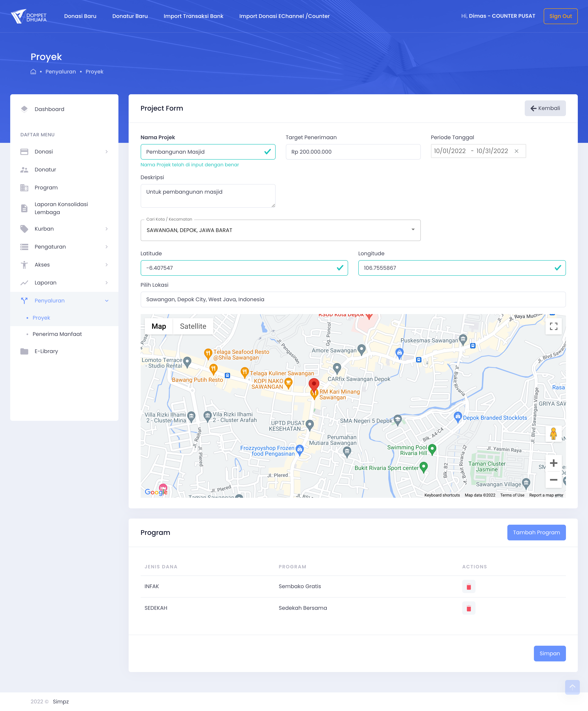588x711 pixels.
Task: Delete the Sedekah Bersama program row
Action: click(468, 608)
